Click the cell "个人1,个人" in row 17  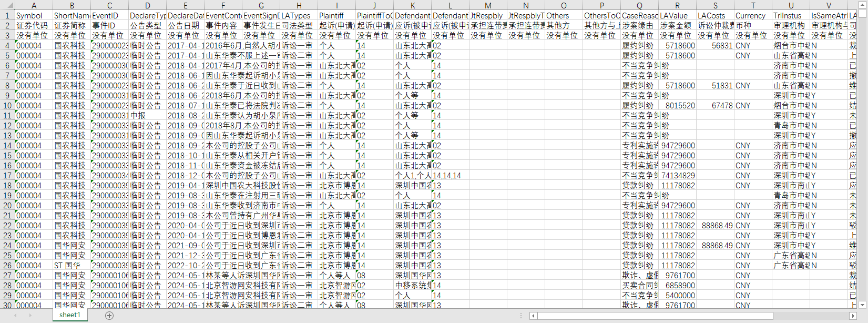click(412, 176)
